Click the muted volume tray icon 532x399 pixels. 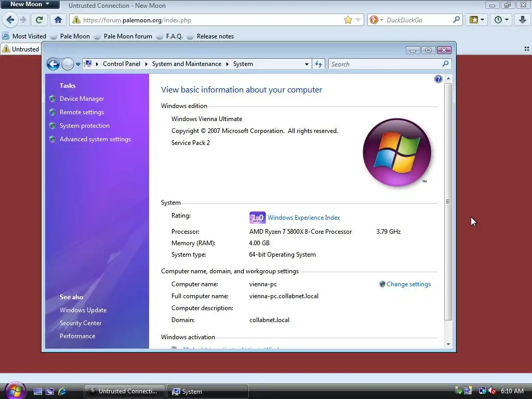tap(493, 391)
